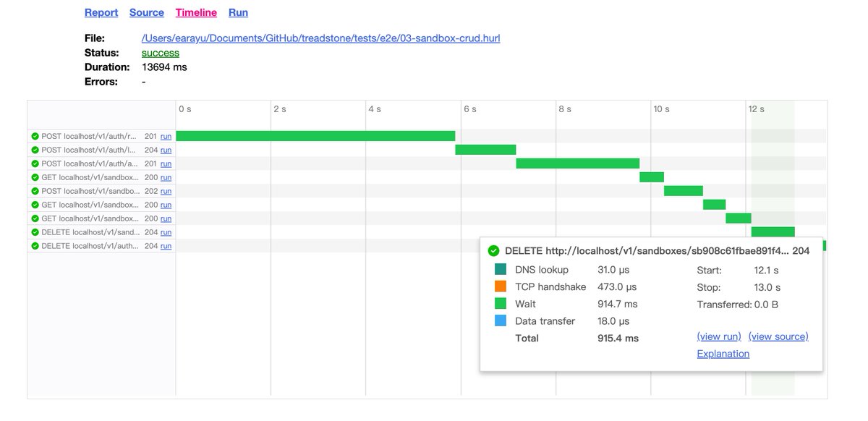The height and width of the screenshot is (421, 868).
Task: Open the run link for DELETE localhost/v1/sand...
Action: point(166,232)
